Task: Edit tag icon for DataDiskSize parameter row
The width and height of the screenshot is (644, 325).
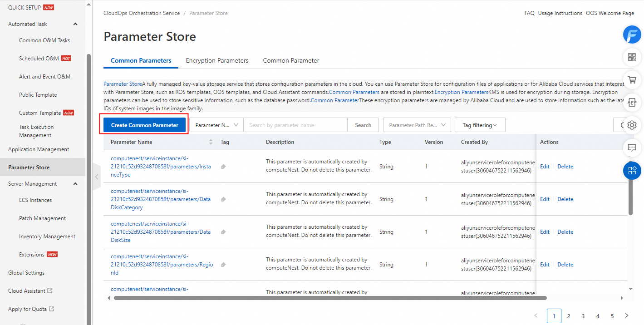Action: click(223, 232)
